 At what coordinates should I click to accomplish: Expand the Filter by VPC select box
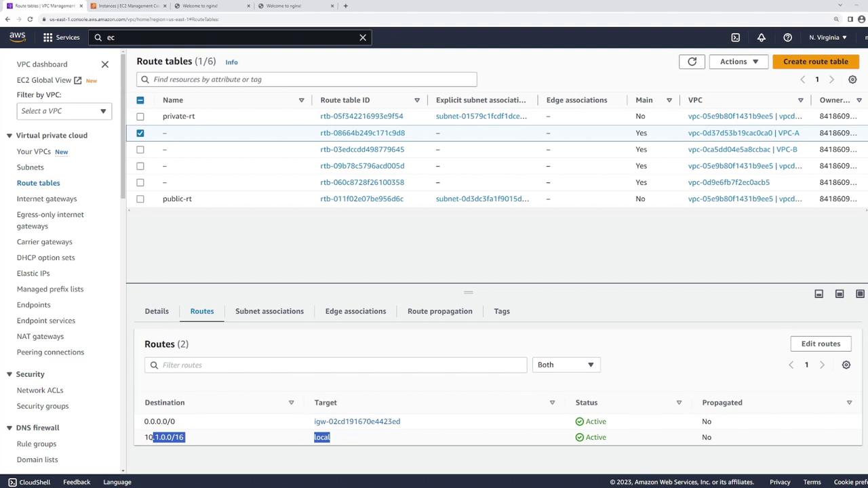pyautogui.click(x=64, y=111)
